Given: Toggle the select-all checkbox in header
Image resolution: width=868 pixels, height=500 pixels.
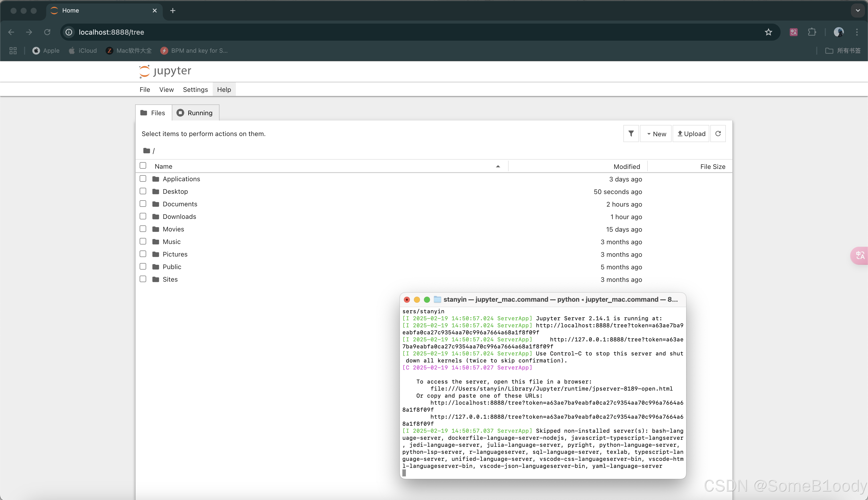Looking at the screenshot, I should (x=143, y=165).
